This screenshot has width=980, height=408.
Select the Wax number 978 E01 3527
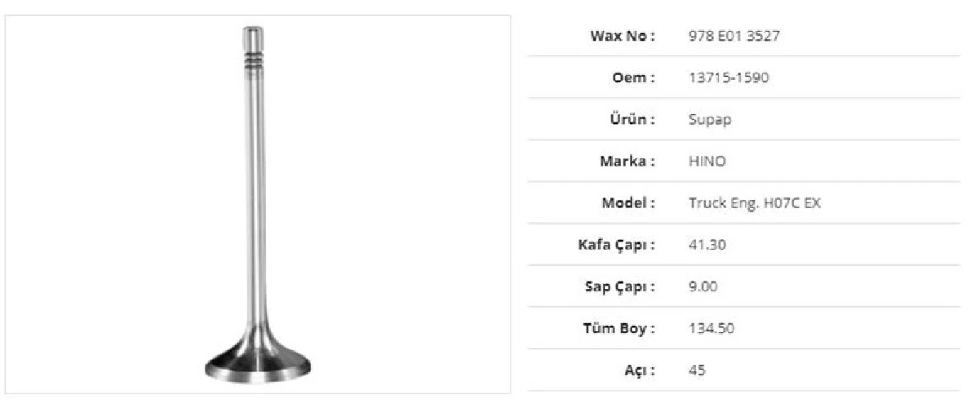click(x=733, y=36)
